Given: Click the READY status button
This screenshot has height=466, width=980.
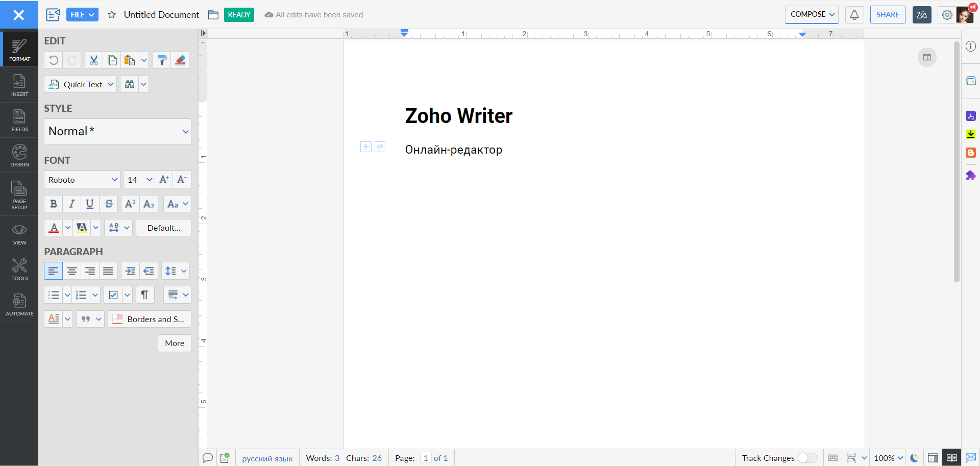Looking at the screenshot, I should tap(239, 15).
